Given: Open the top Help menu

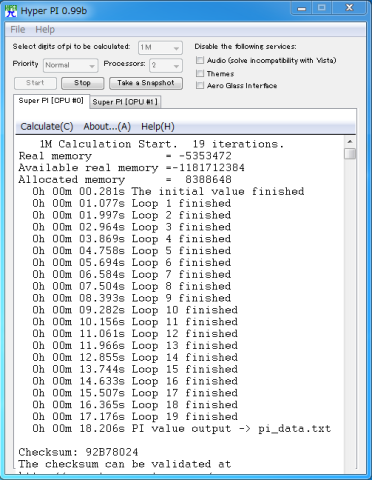Looking at the screenshot, I should tap(45, 30).
